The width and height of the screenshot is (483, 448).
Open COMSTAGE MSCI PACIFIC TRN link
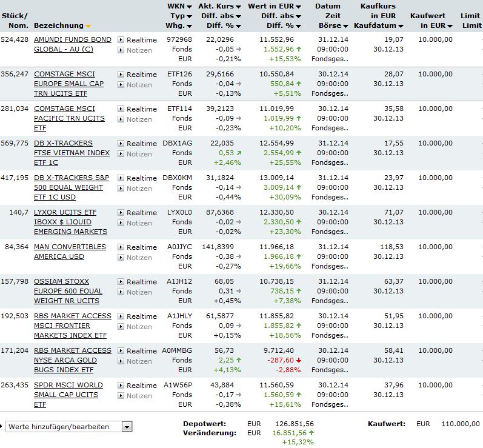(69, 118)
